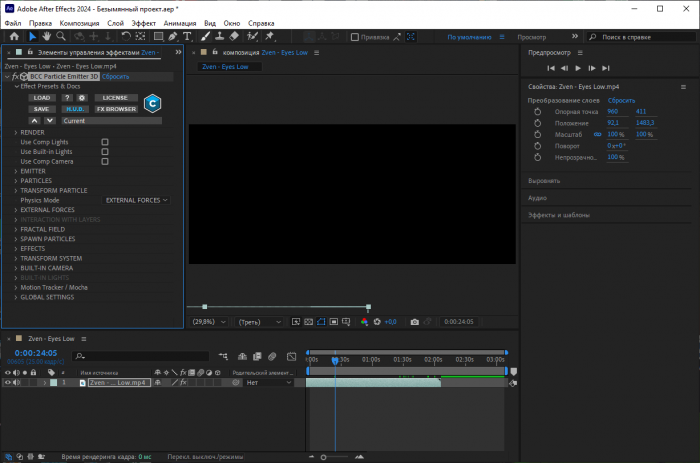The width and height of the screenshot is (700, 463).
Task: Expand the FRACTAL FIELD section
Action: (x=15, y=229)
